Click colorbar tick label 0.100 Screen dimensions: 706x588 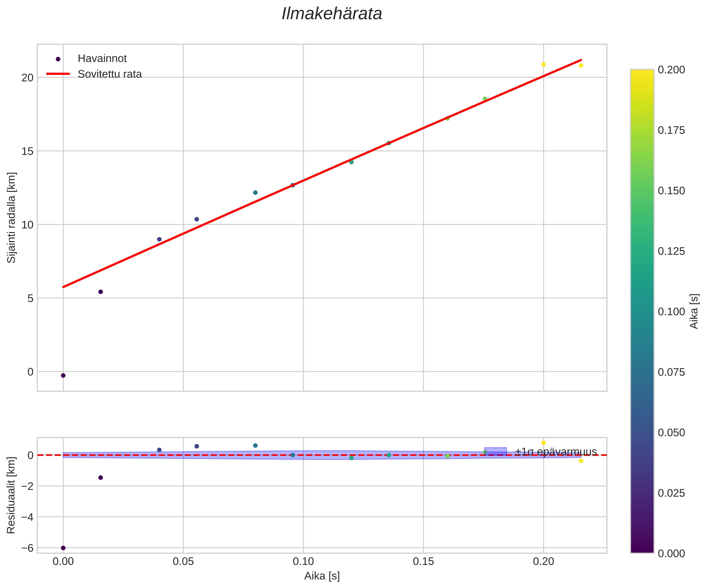tap(671, 312)
